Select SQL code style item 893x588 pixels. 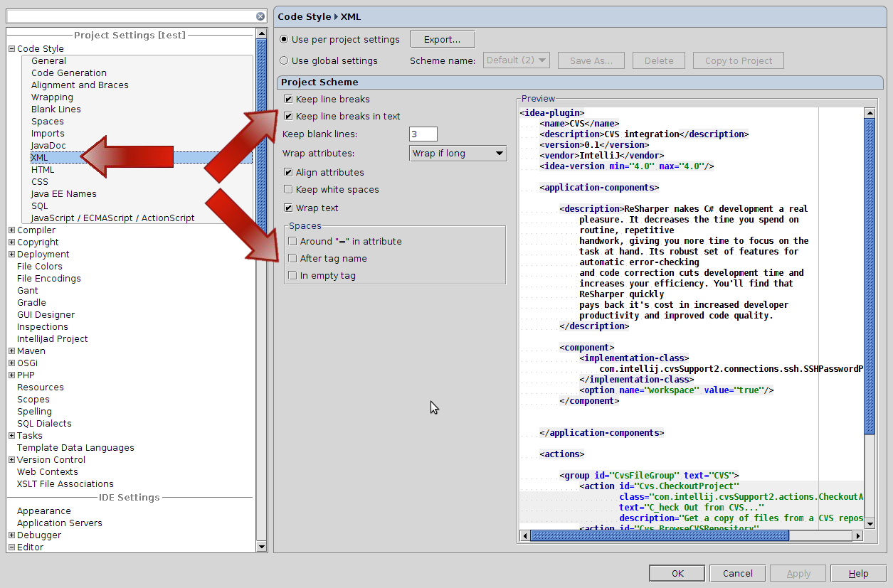pos(40,206)
